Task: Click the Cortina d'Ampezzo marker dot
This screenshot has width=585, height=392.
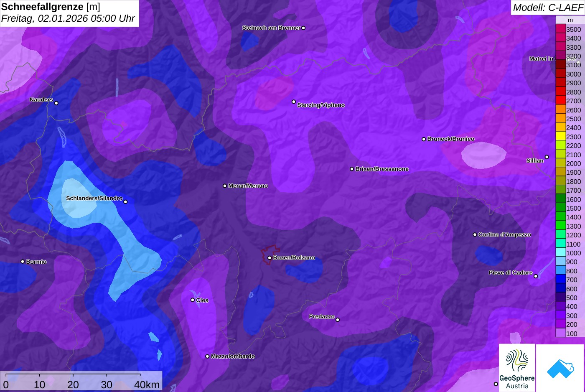Action: coord(475,235)
